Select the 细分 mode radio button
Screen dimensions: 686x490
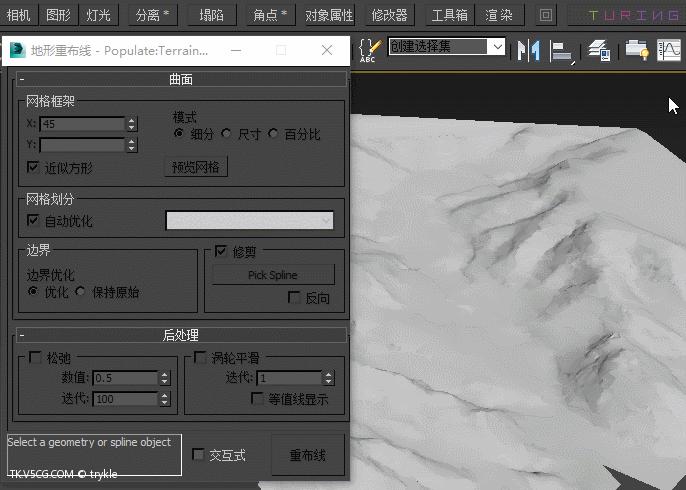[178, 133]
